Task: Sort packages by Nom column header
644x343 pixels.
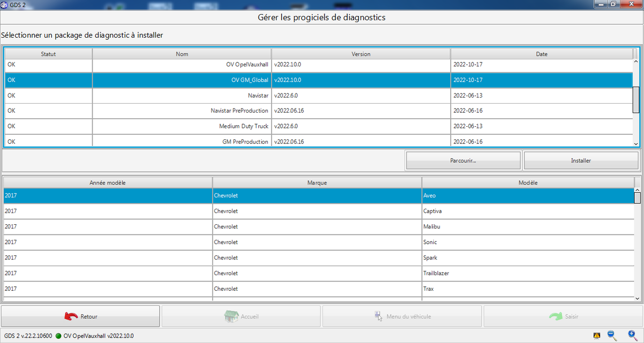Action: [182, 54]
